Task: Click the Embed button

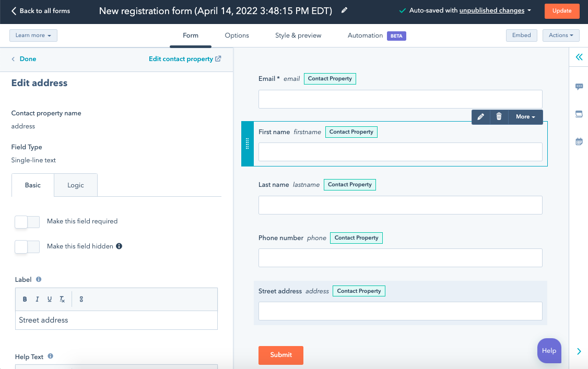Action: point(521,35)
